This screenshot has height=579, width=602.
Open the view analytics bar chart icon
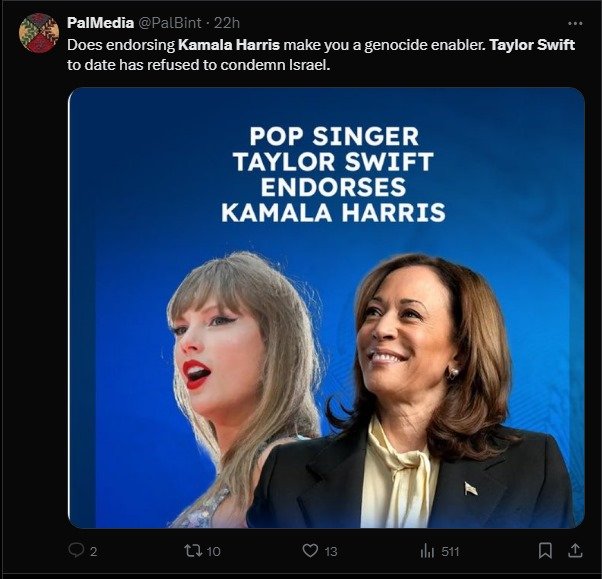(x=426, y=550)
